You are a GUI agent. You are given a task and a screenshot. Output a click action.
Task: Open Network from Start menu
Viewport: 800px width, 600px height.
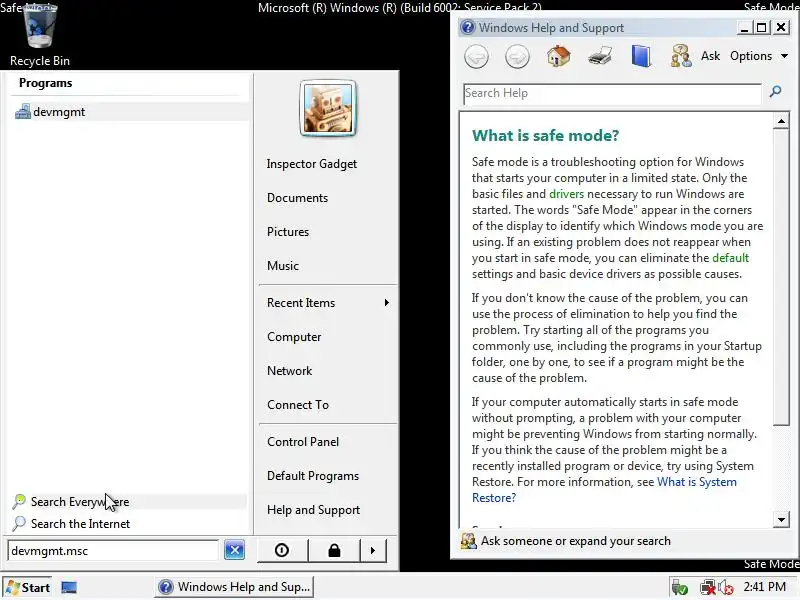pyautogui.click(x=289, y=371)
